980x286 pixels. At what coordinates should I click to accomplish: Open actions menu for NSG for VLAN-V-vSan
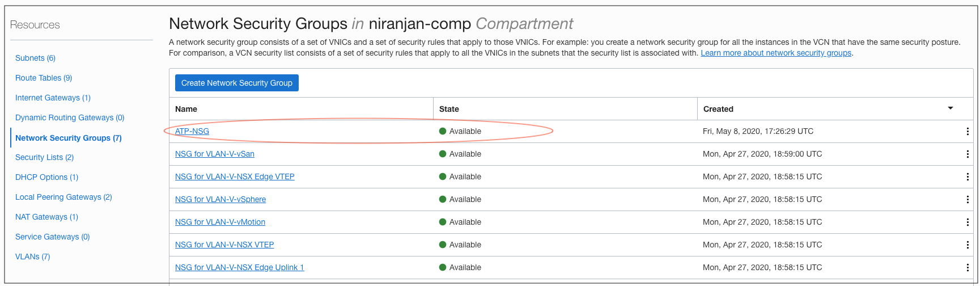click(x=967, y=154)
